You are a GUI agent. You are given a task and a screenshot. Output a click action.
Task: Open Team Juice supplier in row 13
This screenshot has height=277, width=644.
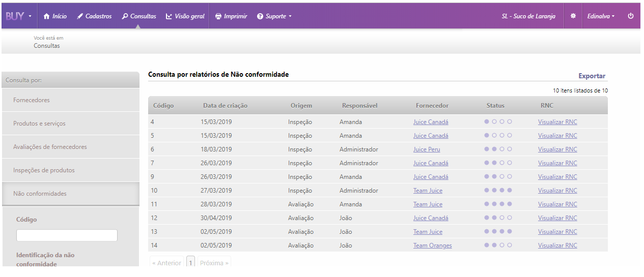[x=428, y=232]
